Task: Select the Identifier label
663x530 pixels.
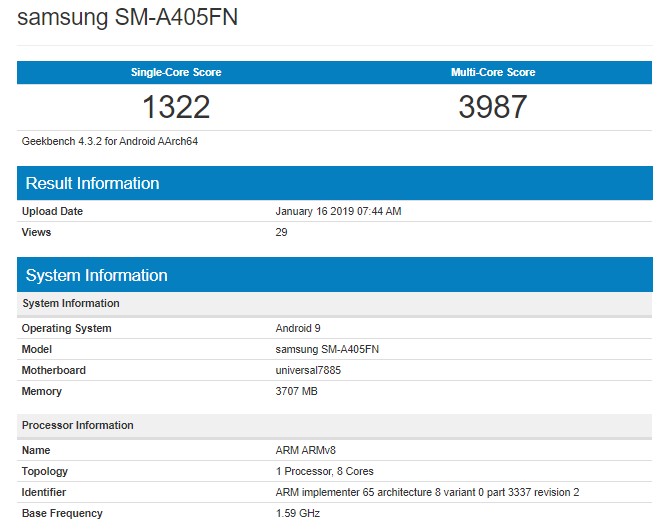Action: [44, 492]
